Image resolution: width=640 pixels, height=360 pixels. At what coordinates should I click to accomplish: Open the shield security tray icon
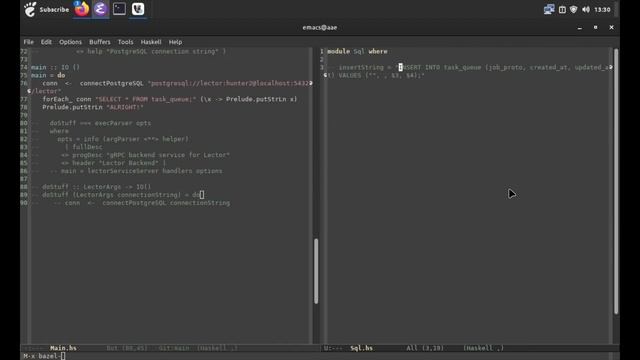coord(573,9)
